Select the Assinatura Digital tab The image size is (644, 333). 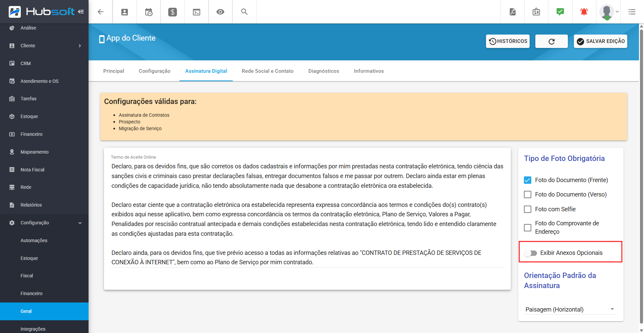pos(206,71)
